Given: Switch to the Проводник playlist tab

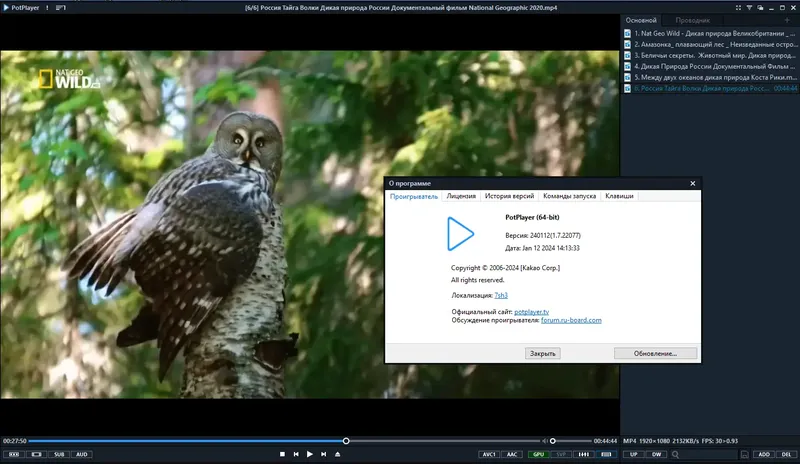Looking at the screenshot, I should click(x=692, y=20).
